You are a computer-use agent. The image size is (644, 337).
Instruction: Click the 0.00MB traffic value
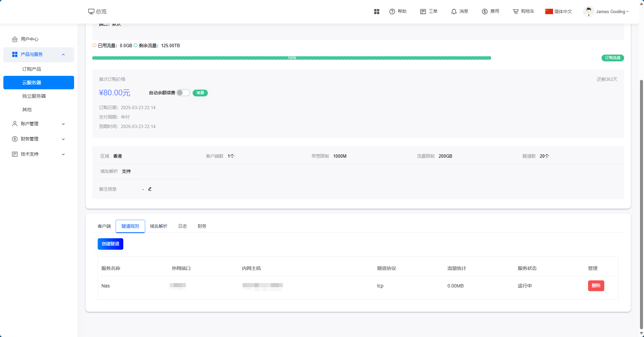coord(455,286)
